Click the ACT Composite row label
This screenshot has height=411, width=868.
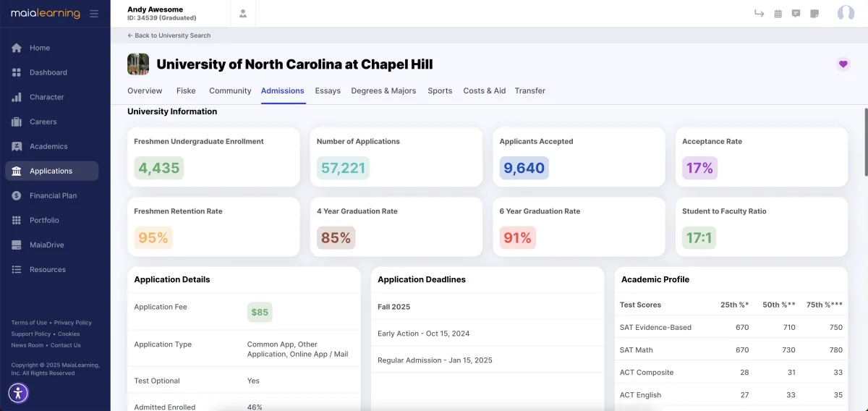pos(647,373)
